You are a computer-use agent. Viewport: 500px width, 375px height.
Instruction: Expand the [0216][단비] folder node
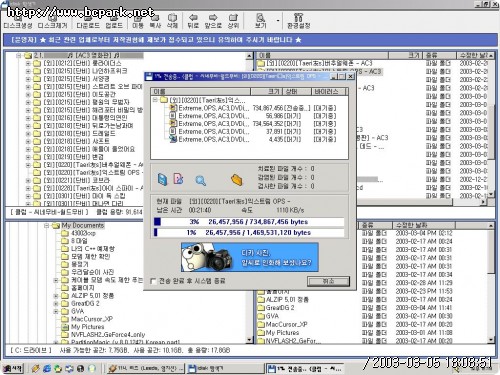28,118
